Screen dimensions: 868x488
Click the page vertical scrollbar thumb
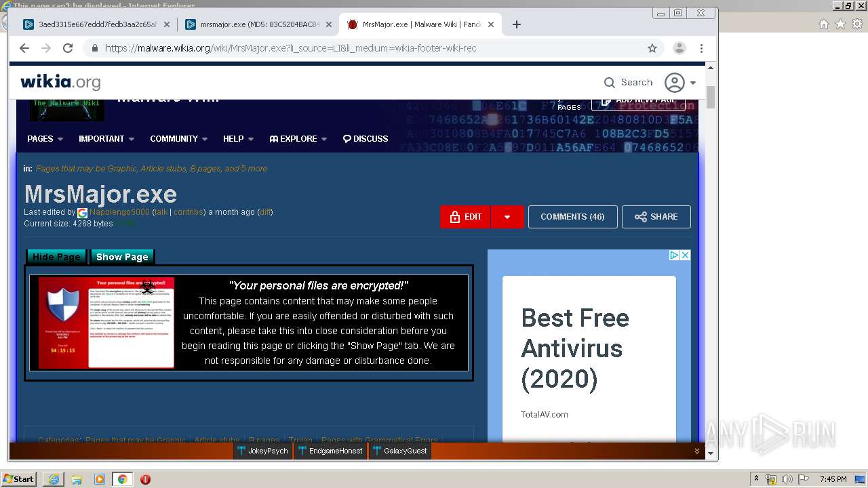[x=711, y=97]
